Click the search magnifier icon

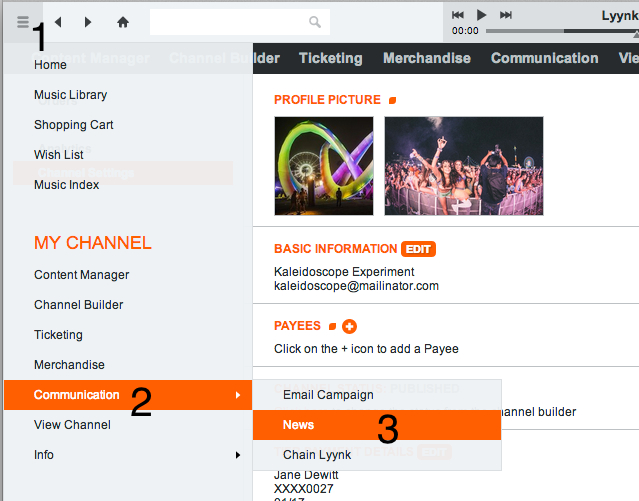[315, 22]
